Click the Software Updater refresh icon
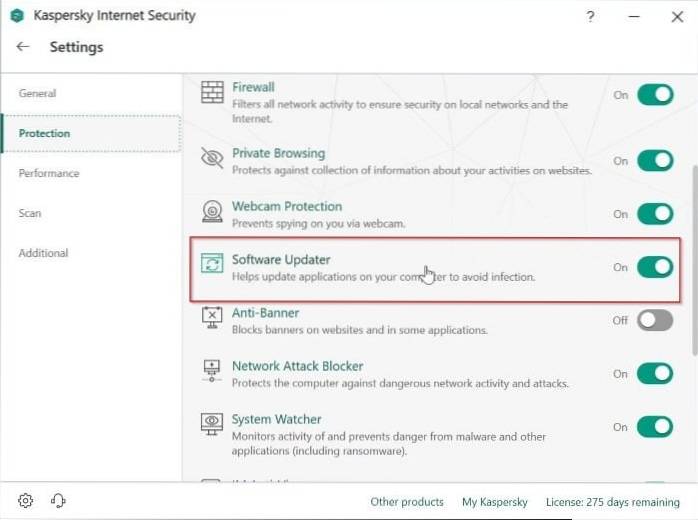Image resolution: width=698 pixels, height=520 pixels. click(212, 265)
